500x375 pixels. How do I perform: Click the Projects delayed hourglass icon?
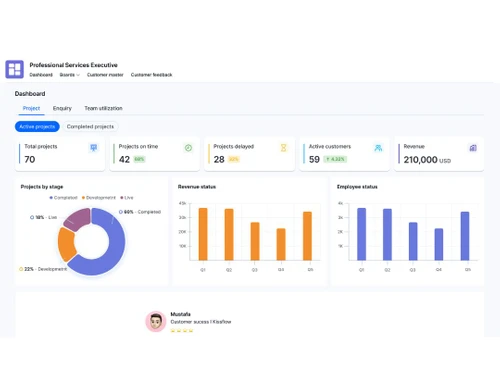[283, 148]
